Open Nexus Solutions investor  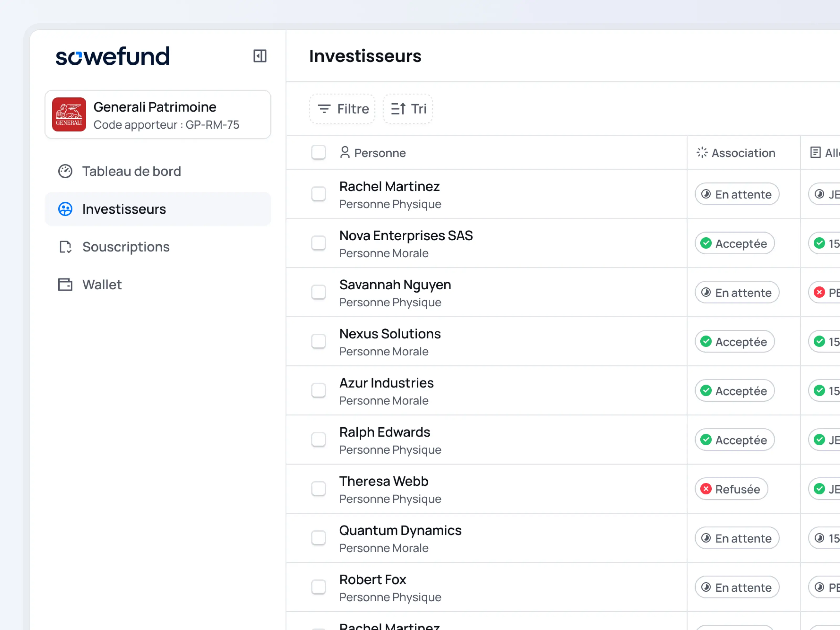390,334
